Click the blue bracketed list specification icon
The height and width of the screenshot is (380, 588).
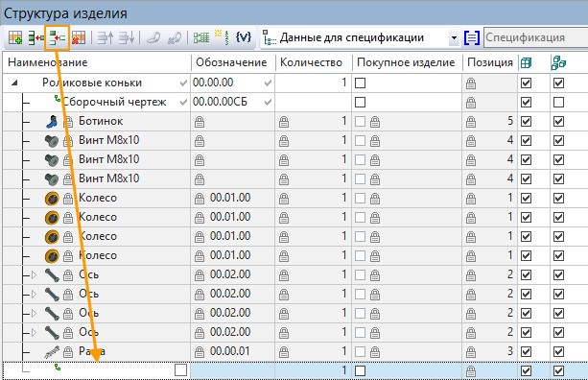pos(472,37)
